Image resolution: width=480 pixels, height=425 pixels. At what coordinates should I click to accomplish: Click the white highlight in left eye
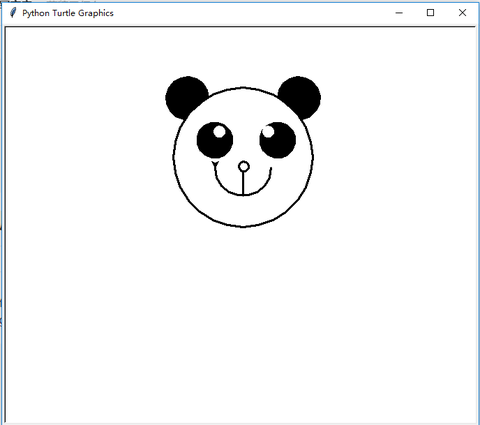(219, 131)
